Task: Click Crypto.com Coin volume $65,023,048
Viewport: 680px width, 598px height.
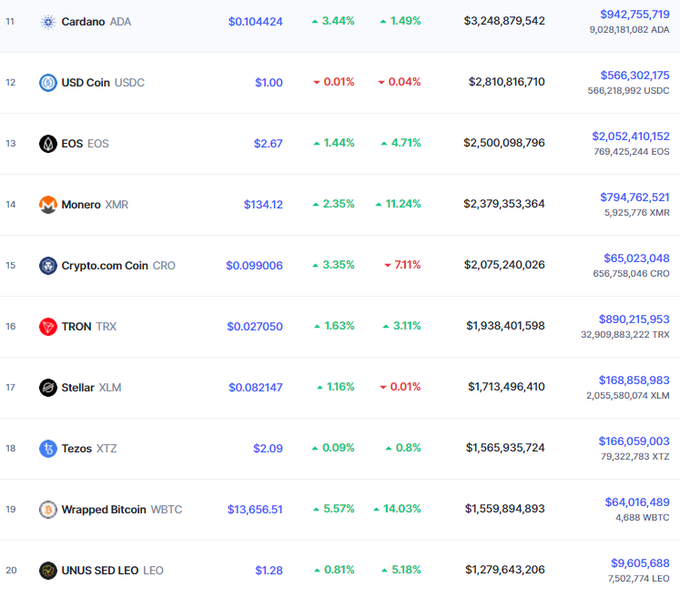Action: [x=637, y=258]
